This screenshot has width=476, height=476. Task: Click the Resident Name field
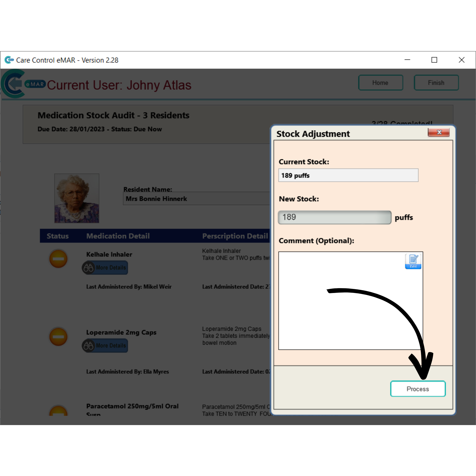(x=196, y=198)
